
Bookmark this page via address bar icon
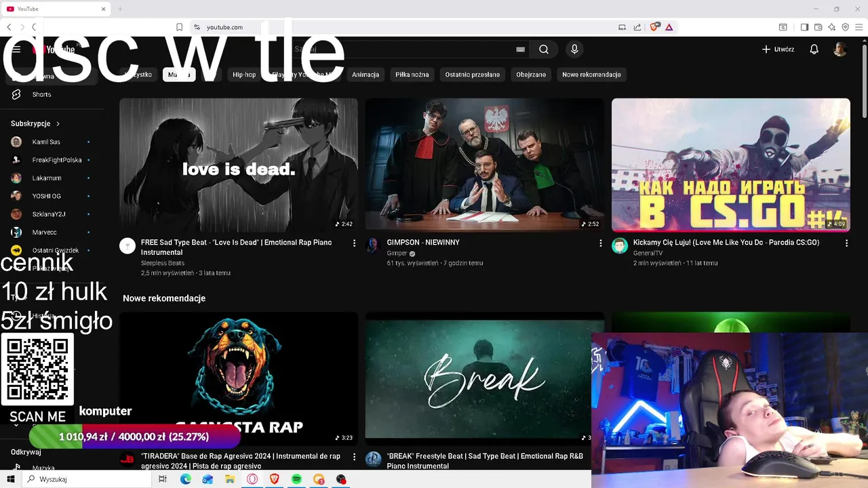[179, 27]
